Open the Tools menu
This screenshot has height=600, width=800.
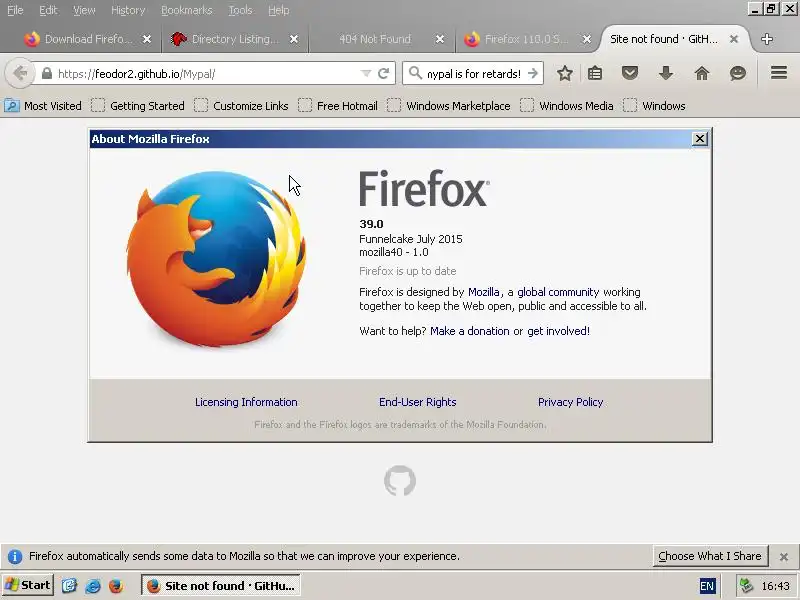[240, 10]
